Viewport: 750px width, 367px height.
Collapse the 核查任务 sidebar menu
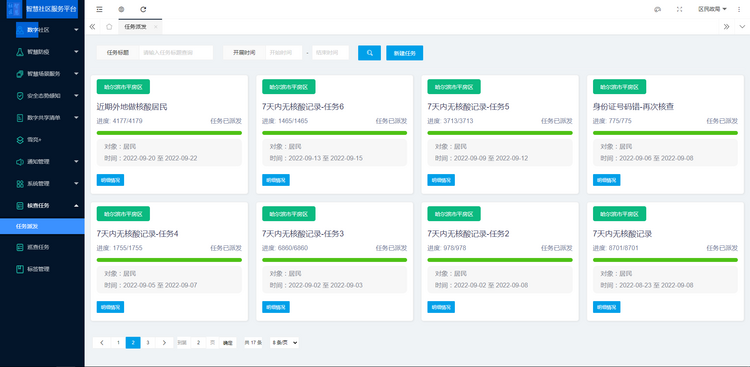42,205
